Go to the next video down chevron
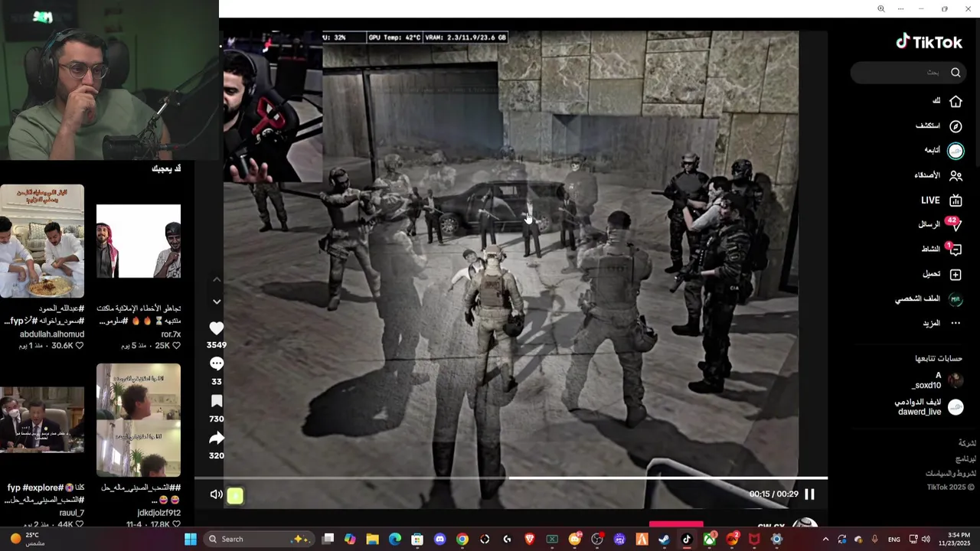The width and height of the screenshot is (980, 551). [x=217, y=302]
